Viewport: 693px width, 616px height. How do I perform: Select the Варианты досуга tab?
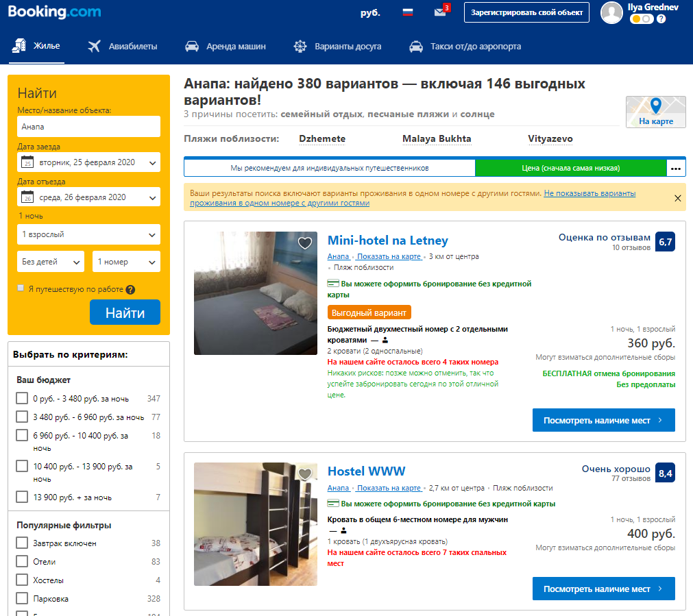pyautogui.click(x=337, y=46)
